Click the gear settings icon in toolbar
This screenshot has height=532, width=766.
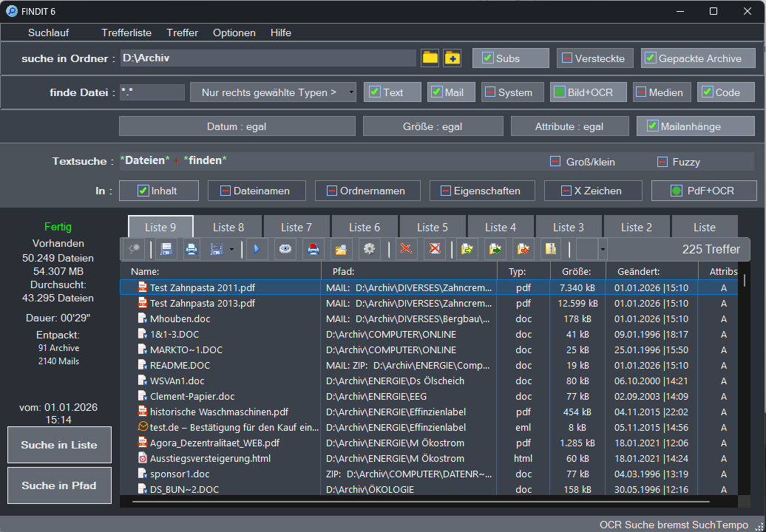[369, 249]
